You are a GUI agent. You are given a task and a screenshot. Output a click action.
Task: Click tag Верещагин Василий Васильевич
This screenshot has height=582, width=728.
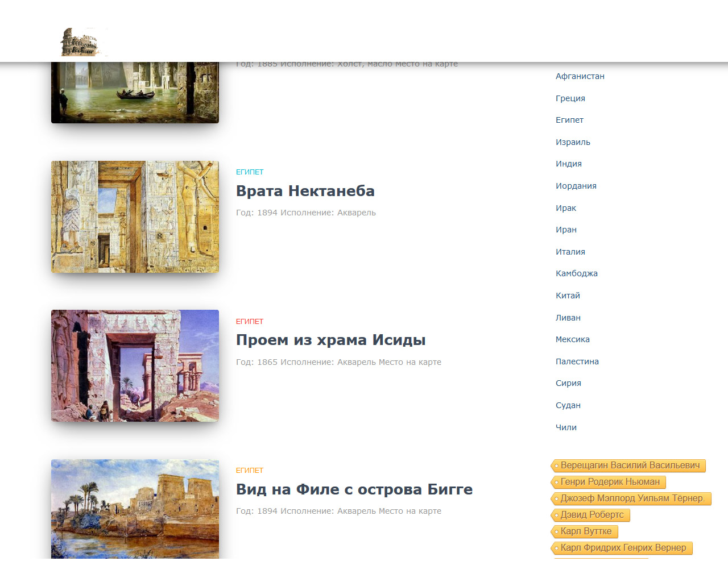(628, 465)
